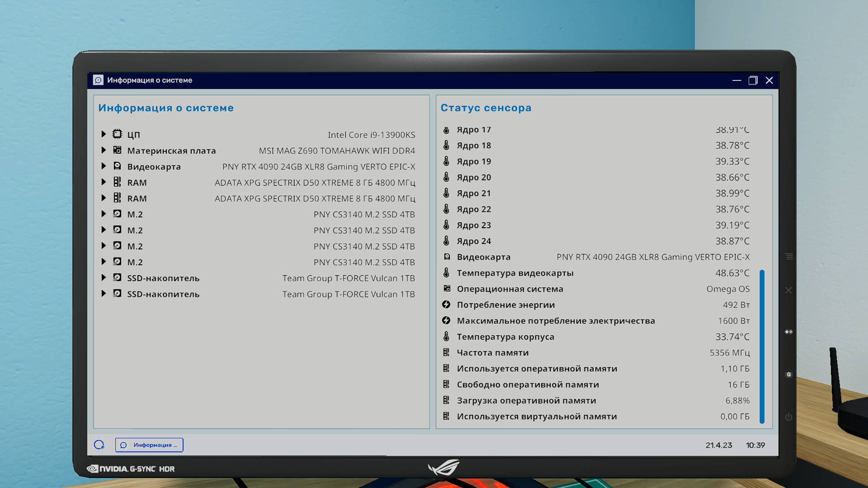The height and width of the screenshot is (488, 868).
Task: Minimize the Информация о системе window
Action: click(737, 80)
